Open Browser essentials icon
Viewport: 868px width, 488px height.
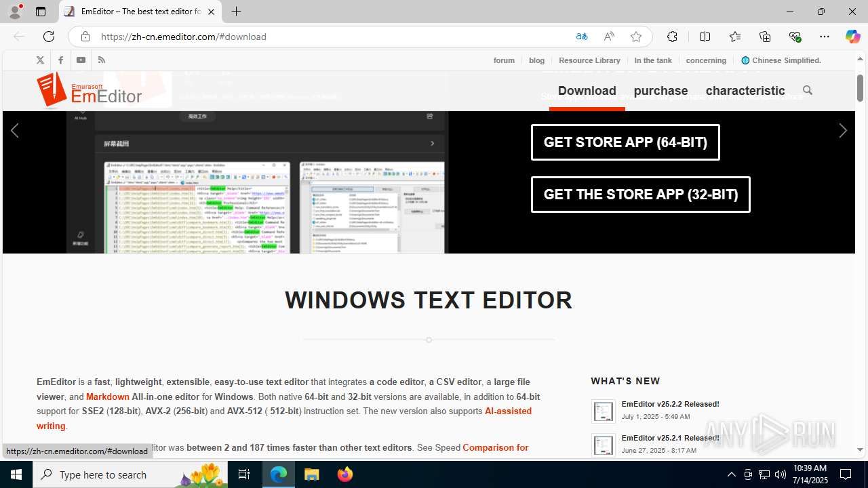[x=795, y=37]
